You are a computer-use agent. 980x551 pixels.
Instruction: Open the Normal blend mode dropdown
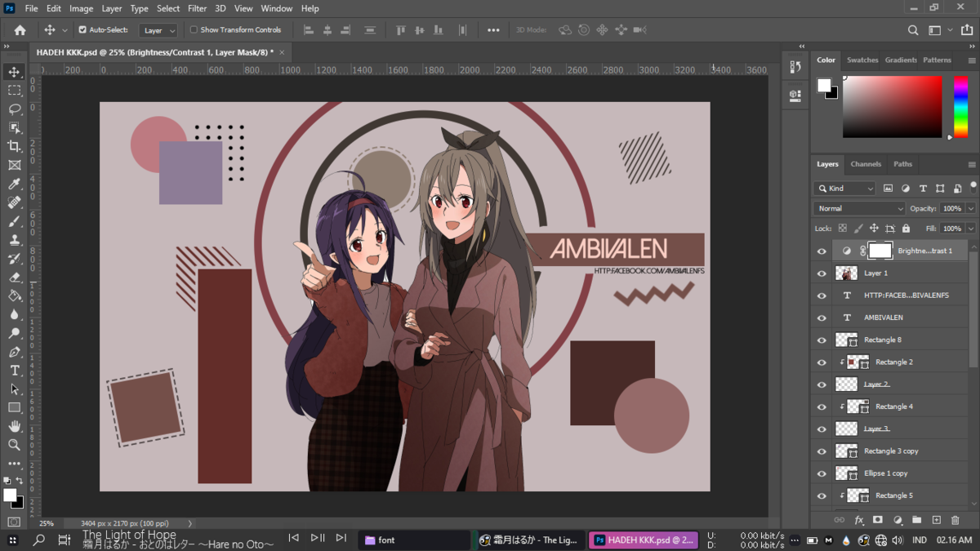(859, 208)
